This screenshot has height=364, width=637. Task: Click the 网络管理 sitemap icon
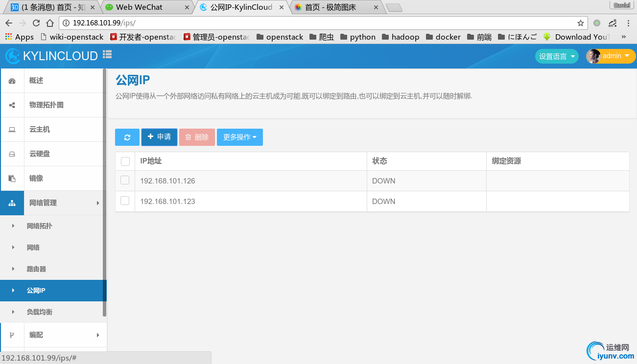(12, 203)
